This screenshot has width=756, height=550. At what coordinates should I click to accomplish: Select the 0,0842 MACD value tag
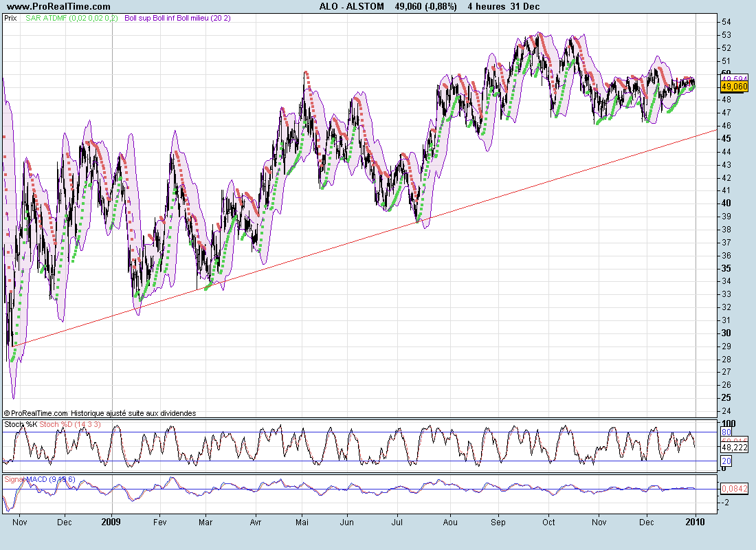pyautogui.click(x=734, y=489)
